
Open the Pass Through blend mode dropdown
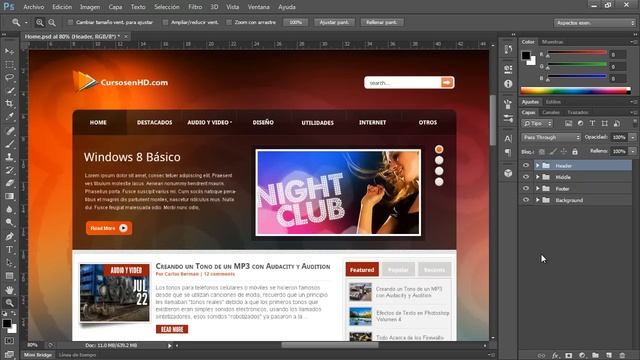pyautogui.click(x=551, y=137)
